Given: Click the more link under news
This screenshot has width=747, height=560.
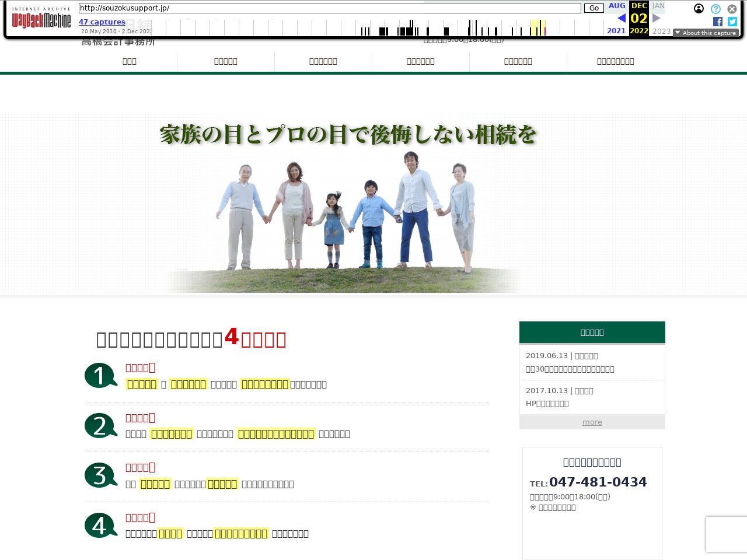Looking at the screenshot, I should click(592, 422).
